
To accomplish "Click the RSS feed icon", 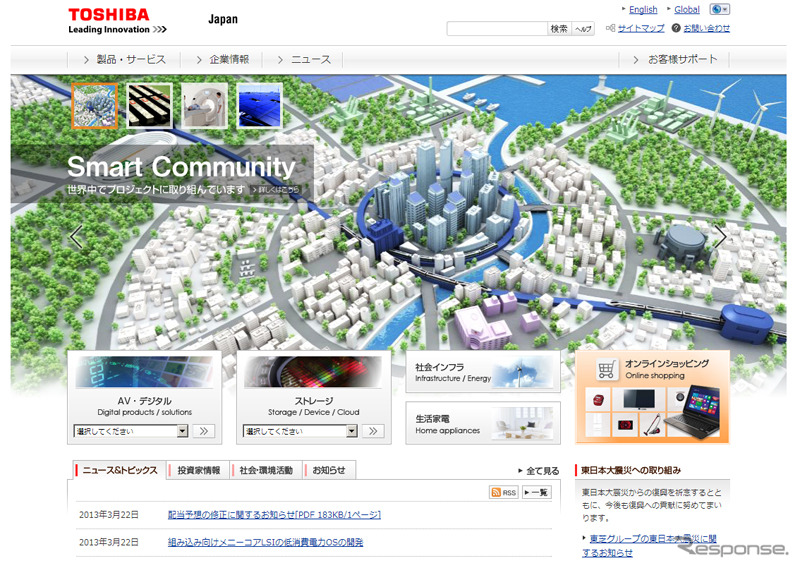I will [x=504, y=492].
